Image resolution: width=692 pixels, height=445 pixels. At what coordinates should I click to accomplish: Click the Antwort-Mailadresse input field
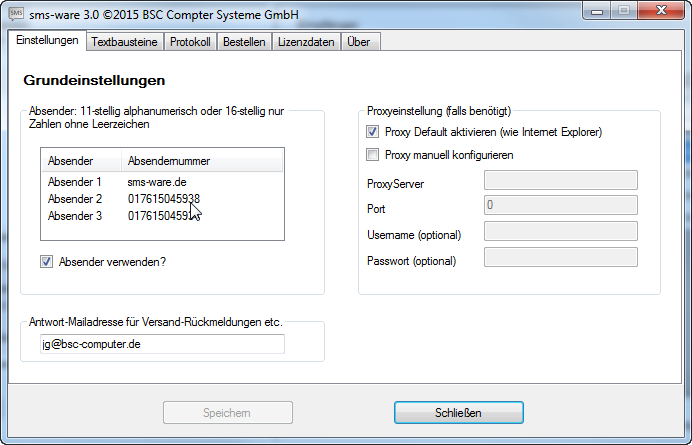tap(162, 344)
